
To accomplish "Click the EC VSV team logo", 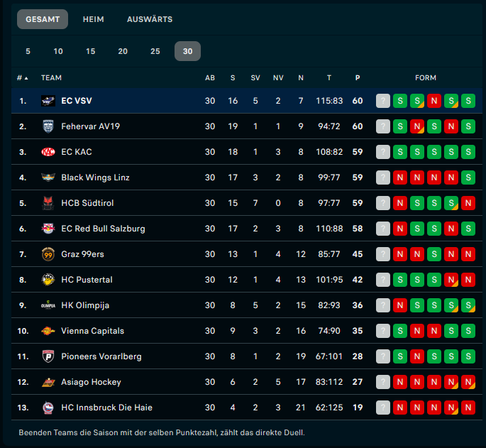I will [x=48, y=101].
